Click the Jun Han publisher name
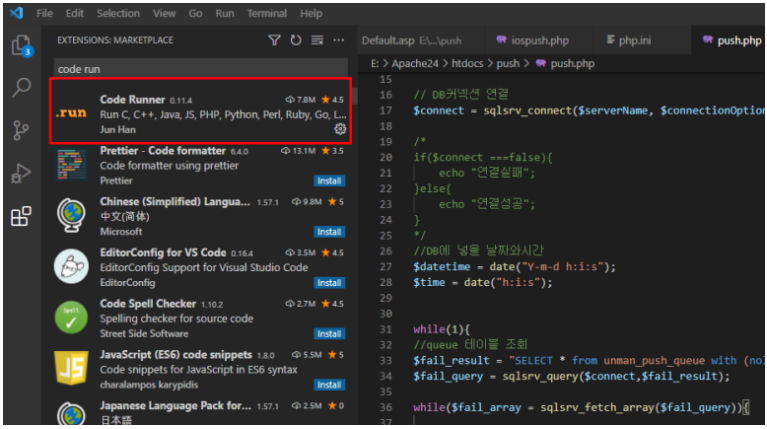The height and width of the screenshot is (429, 767). (117, 130)
